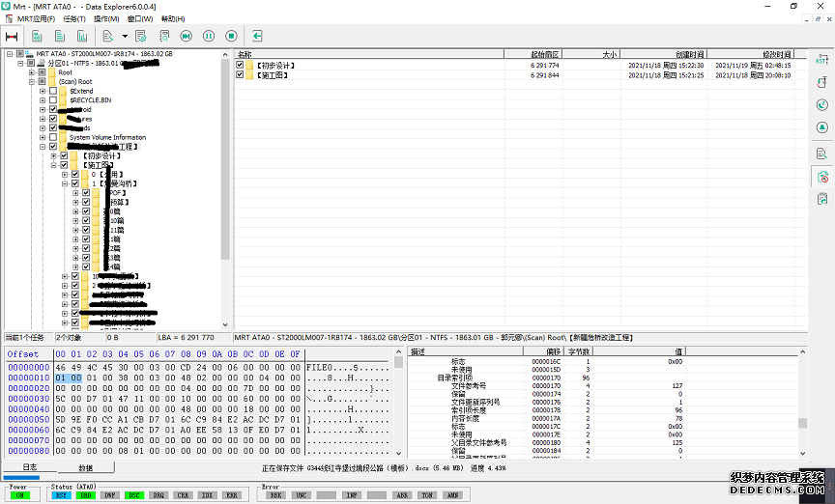Screen dimensions: 835x504
Task: Click the green back-arrow exit icon
Action: pos(257,36)
